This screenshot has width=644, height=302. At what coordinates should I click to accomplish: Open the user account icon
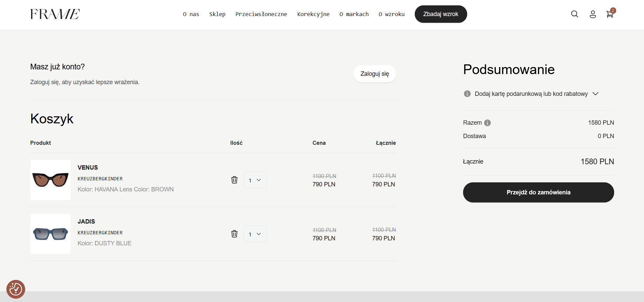[593, 14]
